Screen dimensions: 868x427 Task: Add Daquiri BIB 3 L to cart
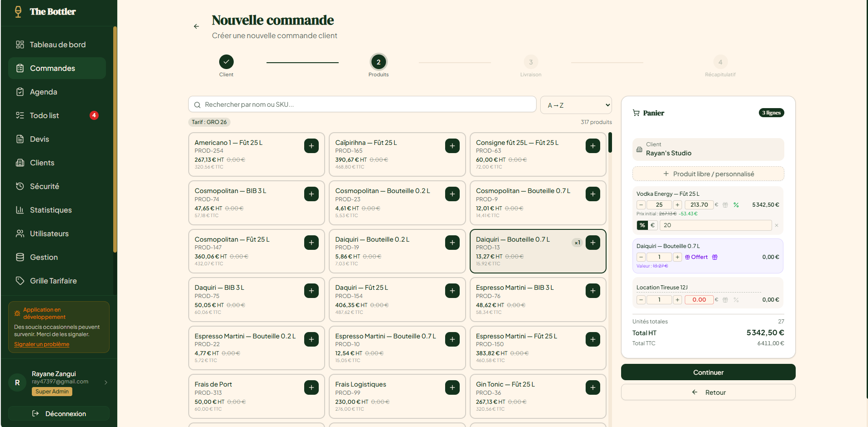tap(311, 291)
